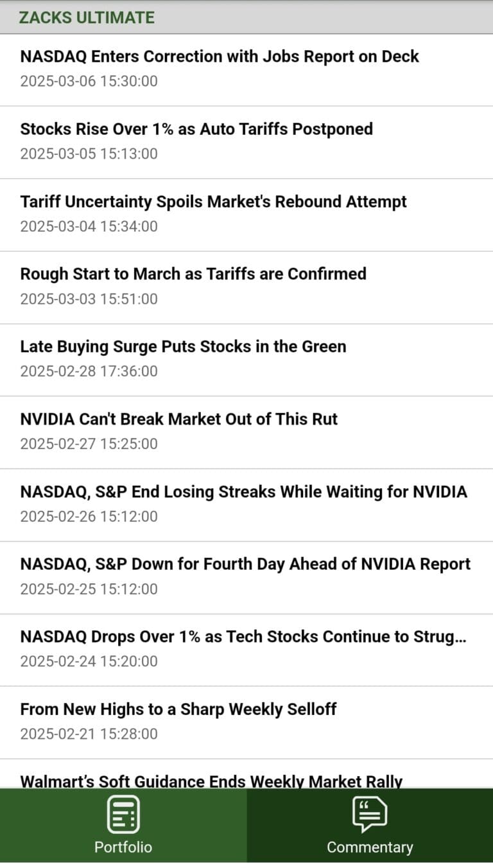Select the 2025-03-04 15:34:00 timestamp entry

point(89,226)
